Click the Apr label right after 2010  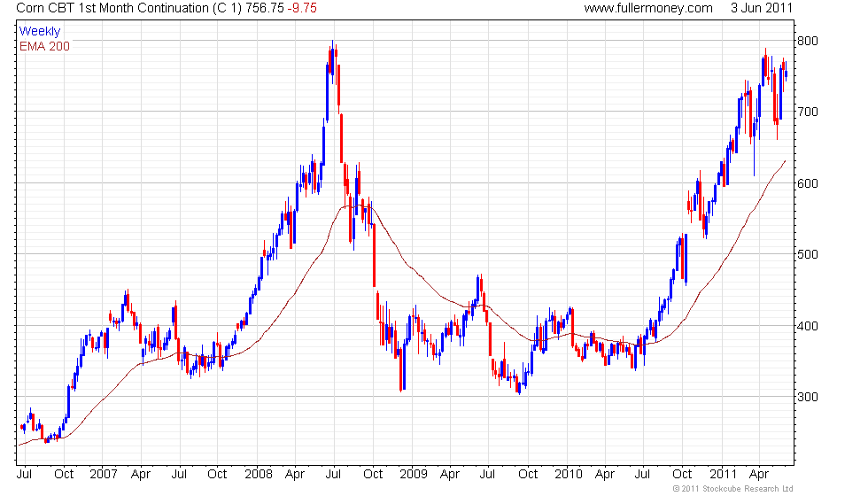pos(604,475)
